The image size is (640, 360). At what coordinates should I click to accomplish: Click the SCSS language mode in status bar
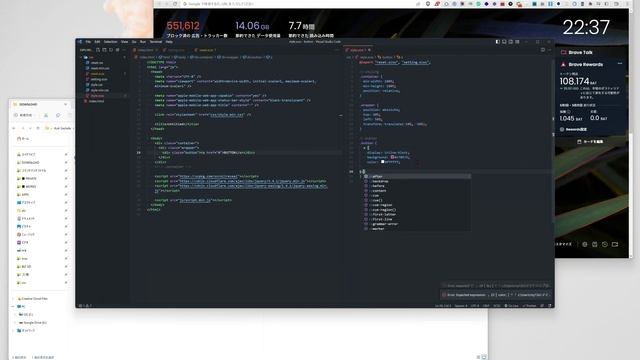point(497,306)
